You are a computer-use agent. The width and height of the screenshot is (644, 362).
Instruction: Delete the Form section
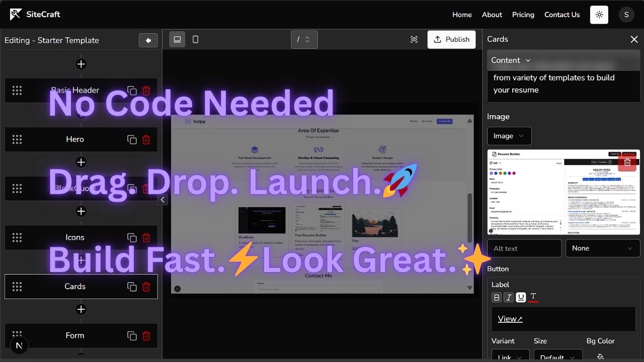coord(146,336)
